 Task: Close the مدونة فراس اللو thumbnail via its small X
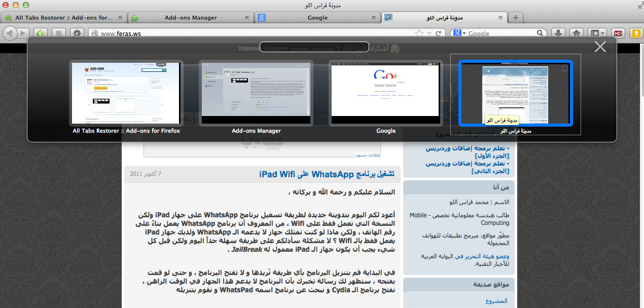[565, 69]
